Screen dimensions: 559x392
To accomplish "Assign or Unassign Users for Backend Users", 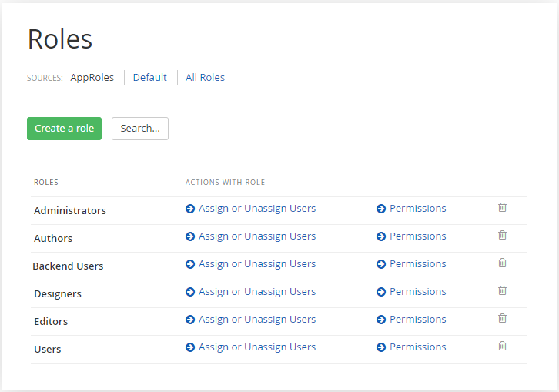I will tap(256, 264).
